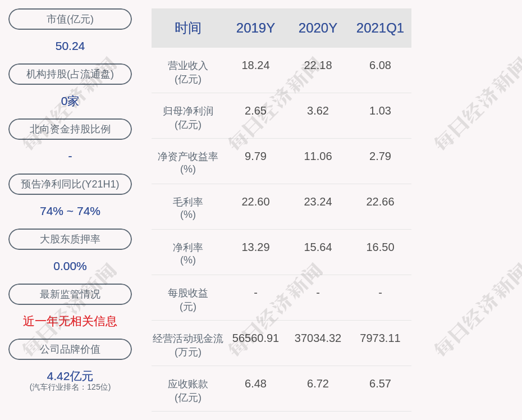Select the 4.42亿元 brand value

point(70,376)
